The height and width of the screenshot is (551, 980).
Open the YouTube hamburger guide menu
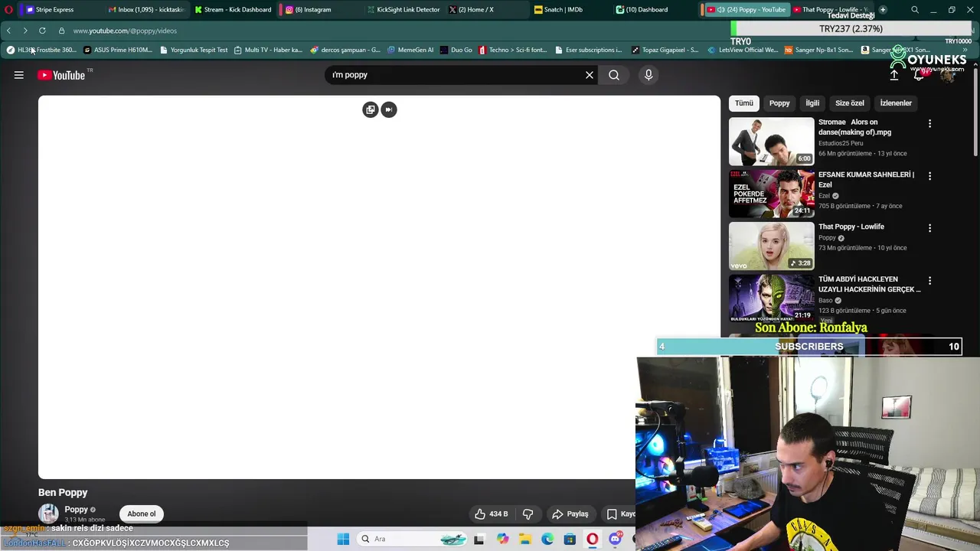coord(19,75)
